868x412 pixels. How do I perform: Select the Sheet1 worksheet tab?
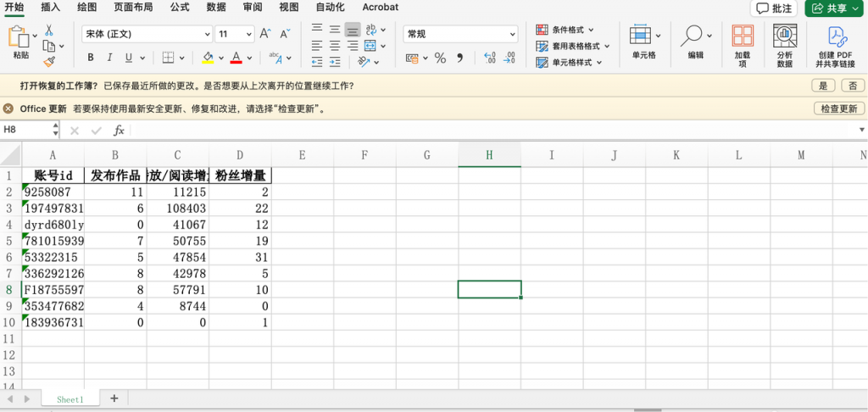tap(70, 398)
